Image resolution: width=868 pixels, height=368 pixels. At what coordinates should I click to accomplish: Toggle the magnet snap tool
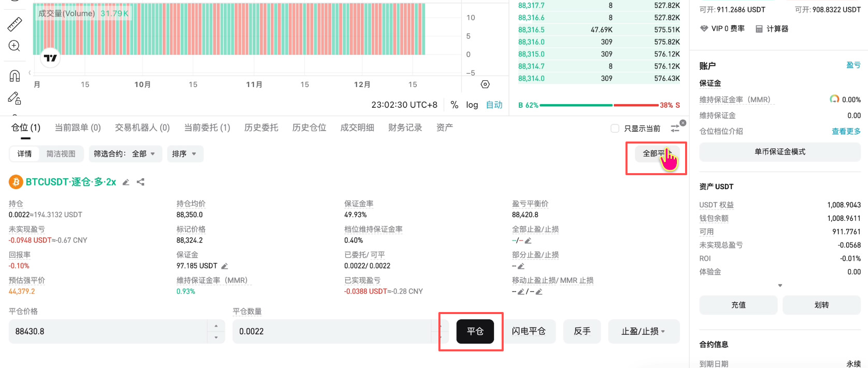15,76
